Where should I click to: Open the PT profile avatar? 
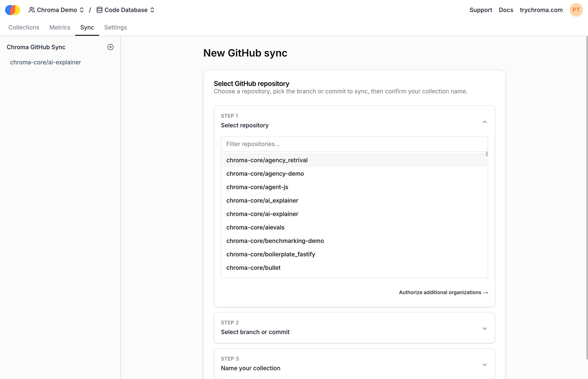pyautogui.click(x=576, y=10)
